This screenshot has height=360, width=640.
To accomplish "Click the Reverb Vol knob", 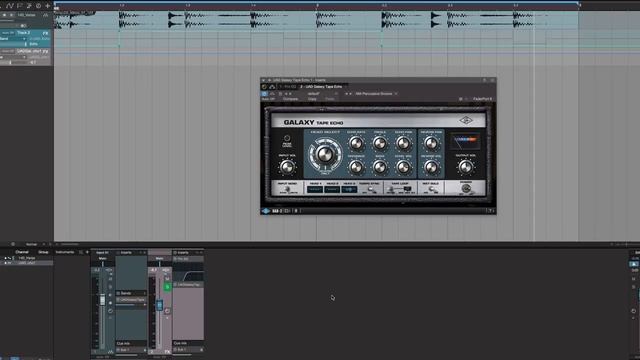I will click(x=431, y=167).
